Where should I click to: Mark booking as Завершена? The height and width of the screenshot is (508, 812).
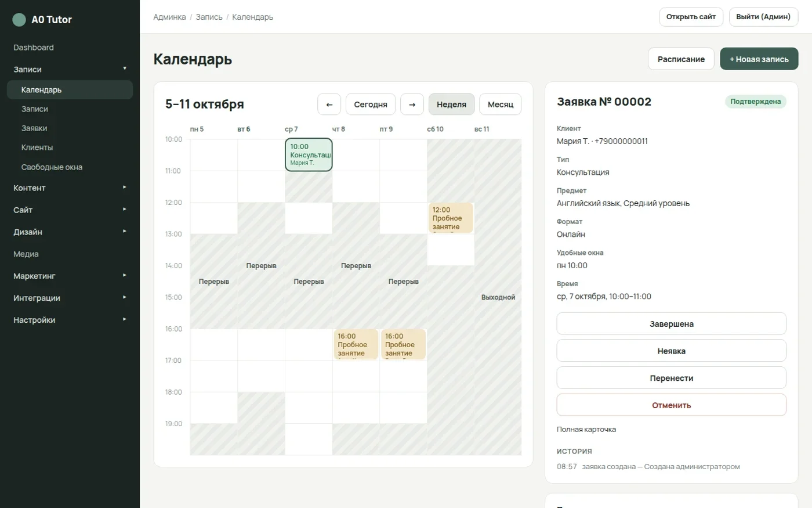tap(672, 324)
